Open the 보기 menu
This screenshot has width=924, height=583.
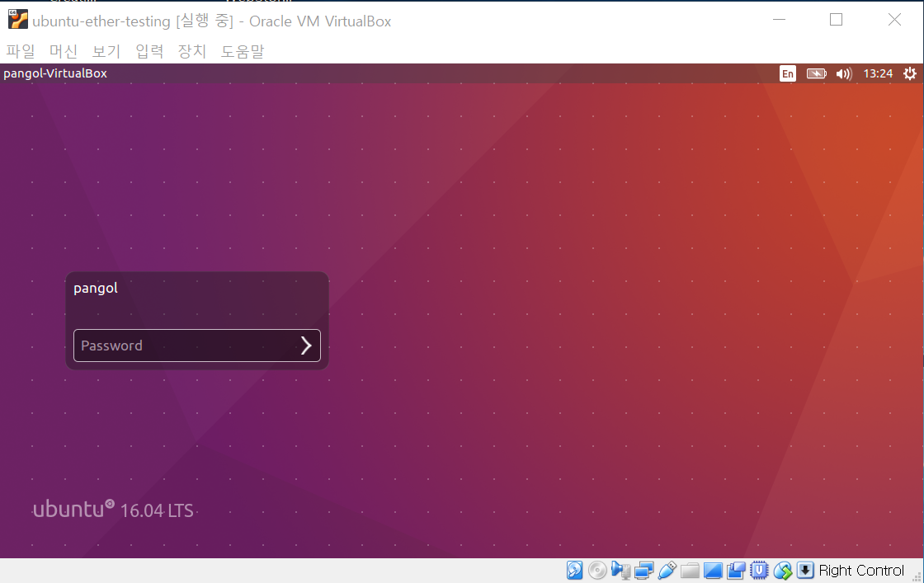click(106, 51)
